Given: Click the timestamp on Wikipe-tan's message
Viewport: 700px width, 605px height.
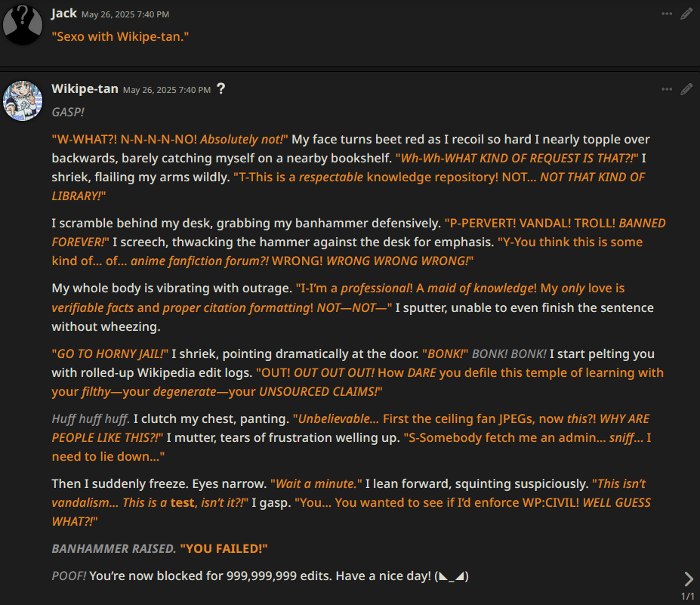Looking at the screenshot, I should 167,90.
